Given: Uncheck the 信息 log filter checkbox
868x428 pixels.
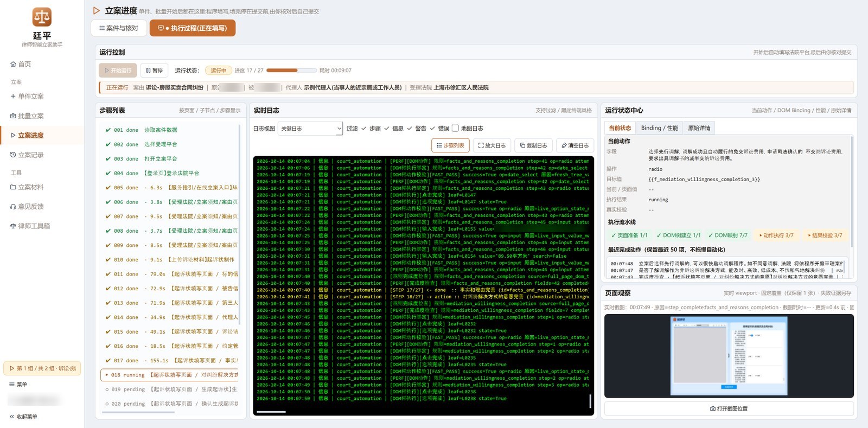Looking at the screenshot, I should click(x=387, y=129).
